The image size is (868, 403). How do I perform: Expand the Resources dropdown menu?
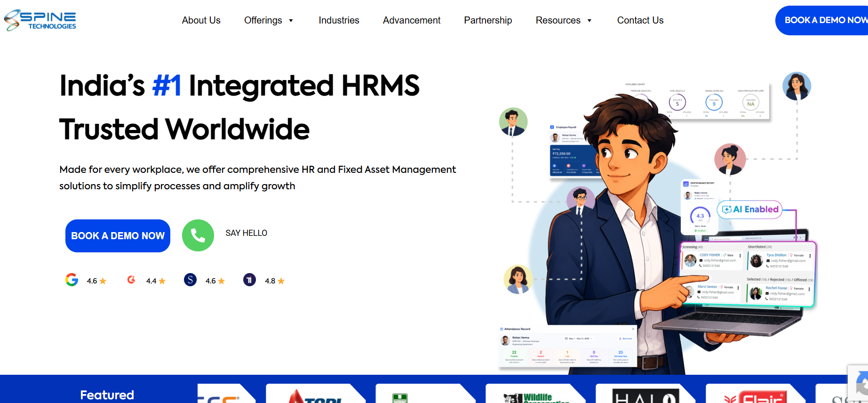(x=564, y=20)
